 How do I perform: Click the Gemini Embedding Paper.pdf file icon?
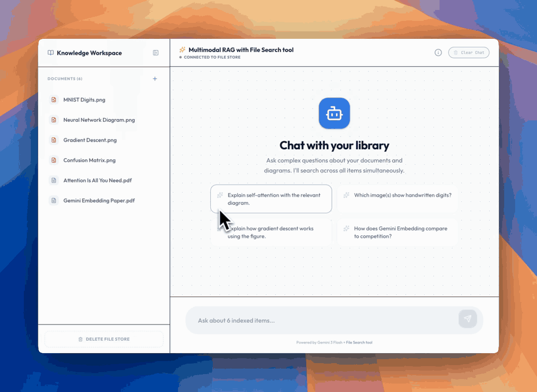(54, 200)
